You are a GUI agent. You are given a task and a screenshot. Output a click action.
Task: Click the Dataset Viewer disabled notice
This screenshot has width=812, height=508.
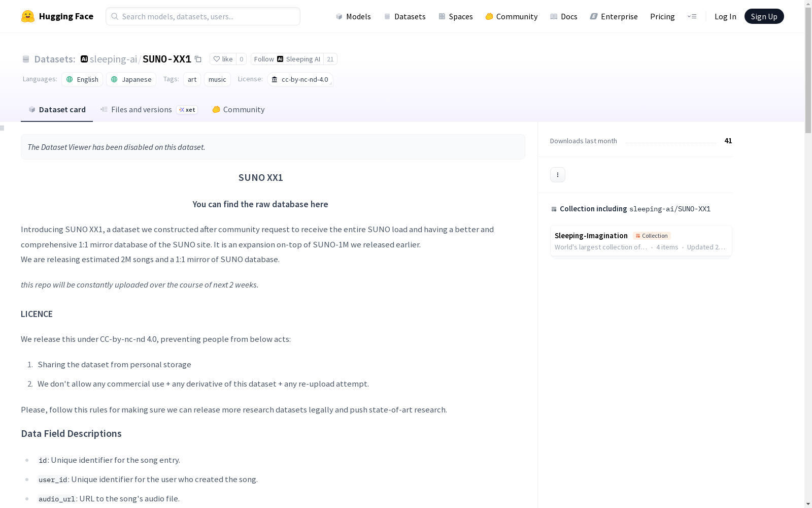[273, 147]
